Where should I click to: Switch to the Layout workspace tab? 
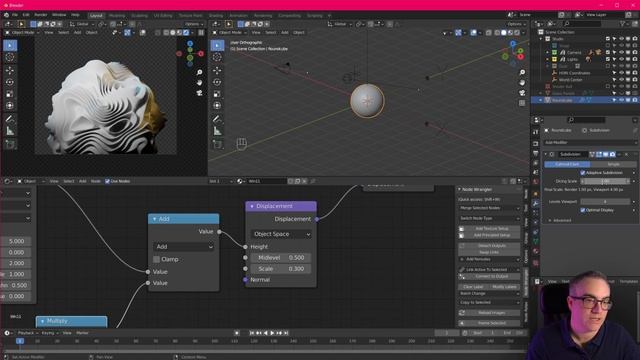coord(96,16)
